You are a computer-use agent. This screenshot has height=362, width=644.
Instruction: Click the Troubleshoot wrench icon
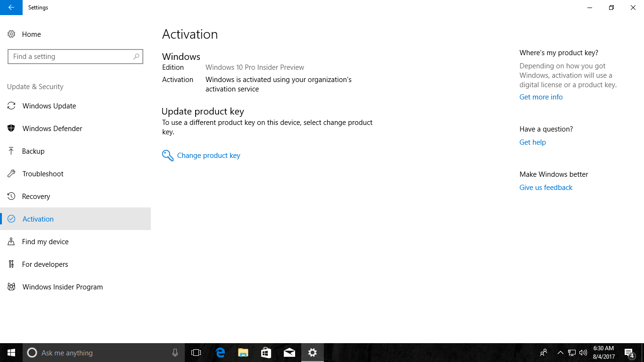point(11,173)
